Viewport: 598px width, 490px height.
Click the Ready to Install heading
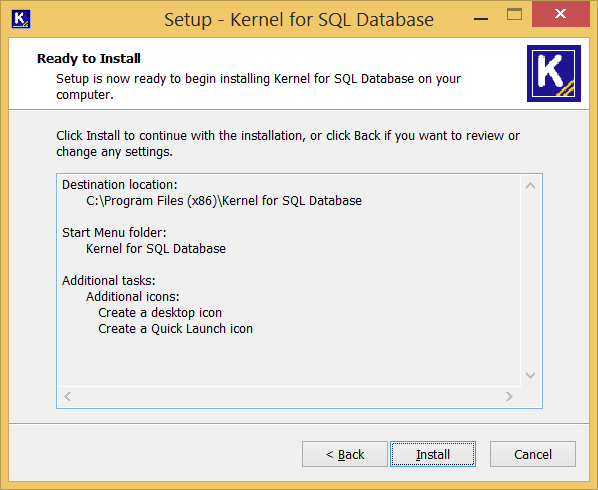(x=89, y=58)
